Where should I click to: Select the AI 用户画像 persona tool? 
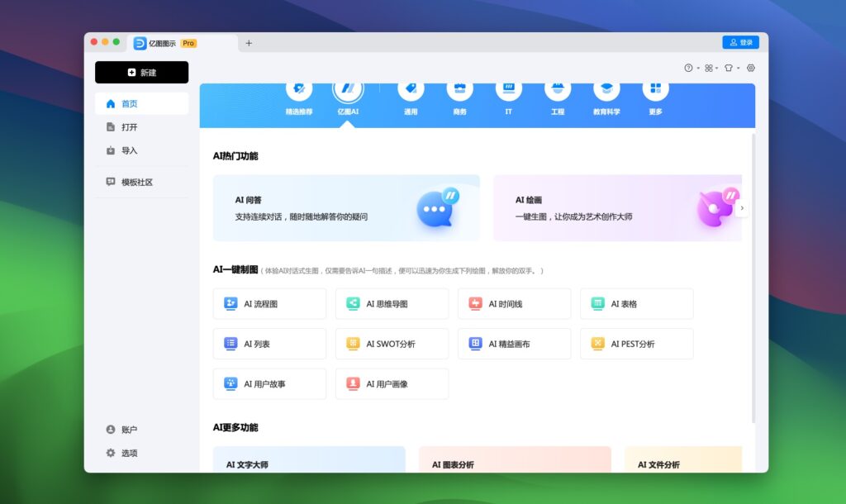click(x=392, y=383)
